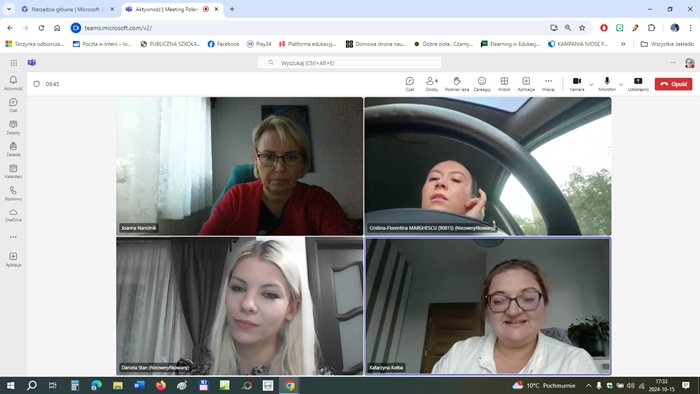Open Zespoły in the left sidebar
This screenshot has width=700, height=394.
[x=13, y=128]
